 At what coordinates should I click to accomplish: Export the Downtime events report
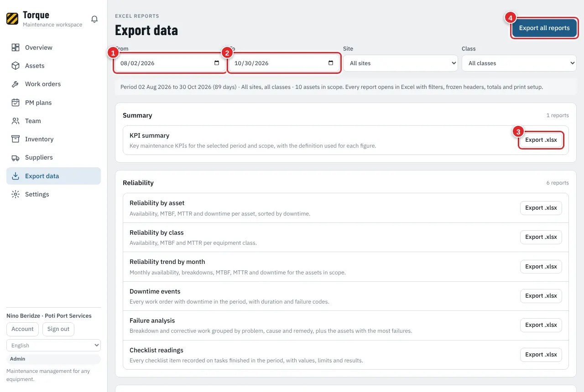[541, 296]
